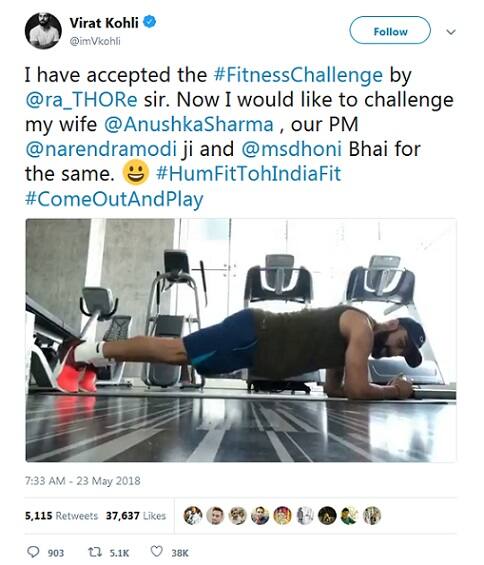This screenshot has width=484, height=565.
Task: Open the @msdhoni mention
Action: click(292, 149)
